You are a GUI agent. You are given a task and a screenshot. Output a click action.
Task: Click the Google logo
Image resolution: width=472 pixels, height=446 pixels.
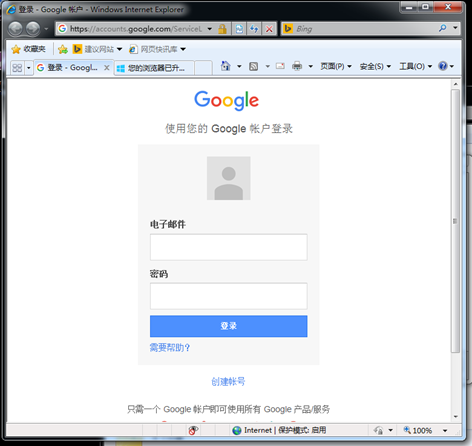[x=227, y=100]
